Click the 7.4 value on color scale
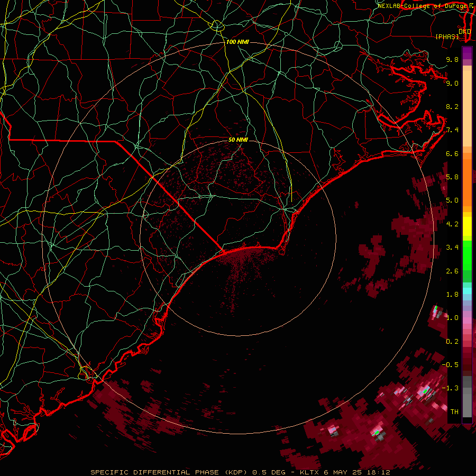The width and height of the screenshot is (476, 476). click(452, 130)
